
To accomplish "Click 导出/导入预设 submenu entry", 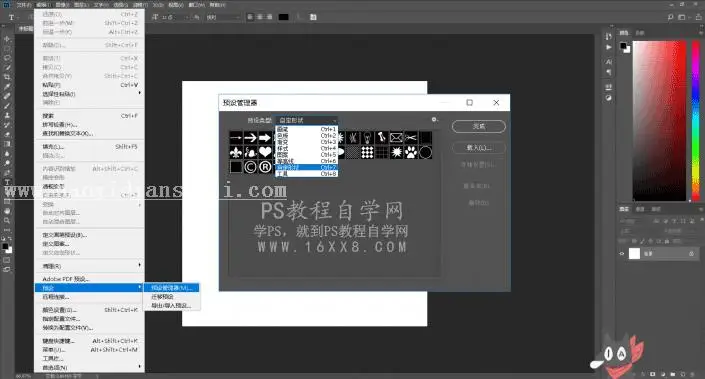I will point(171,306).
